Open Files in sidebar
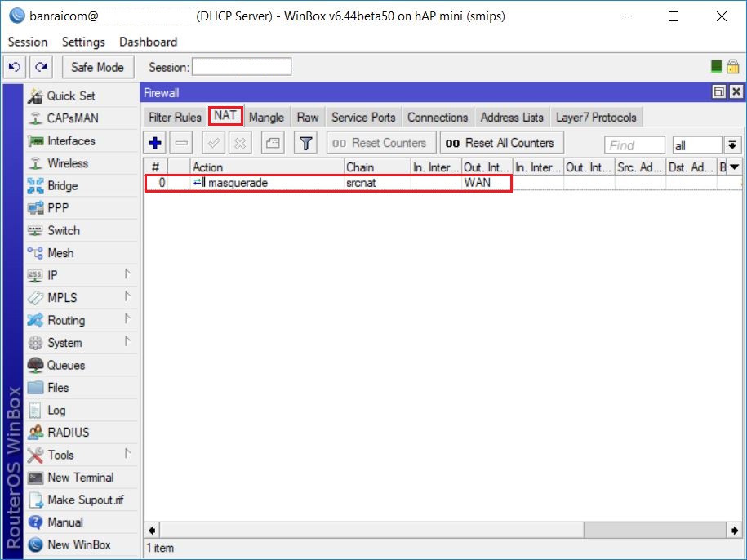 click(x=82, y=388)
